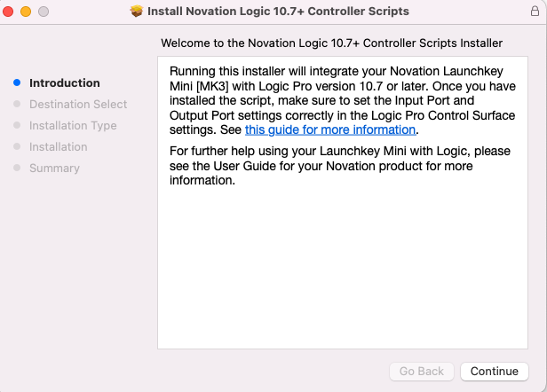Select the Introduction step in sidebar

[65, 83]
